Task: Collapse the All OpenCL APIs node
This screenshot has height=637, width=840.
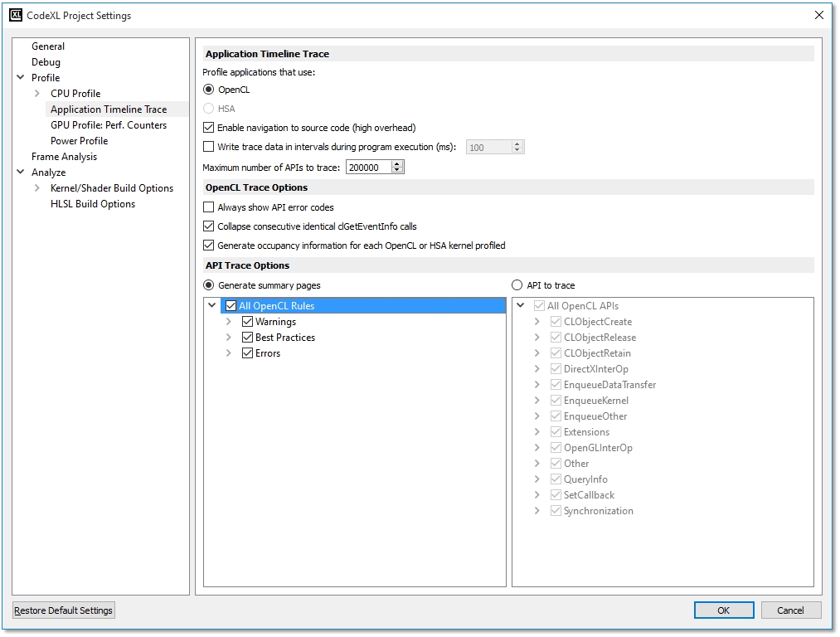Action: [520, 305]
